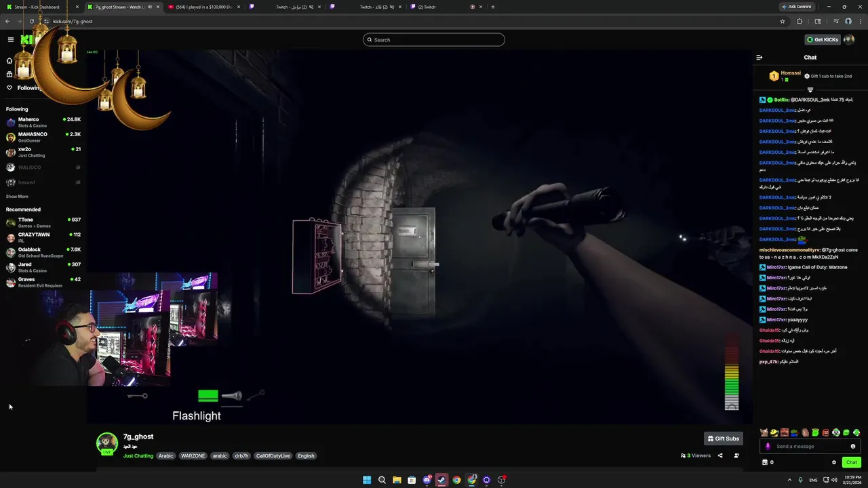Click Ask Gemini button
The image size is (868, 488).
point(797,7)
